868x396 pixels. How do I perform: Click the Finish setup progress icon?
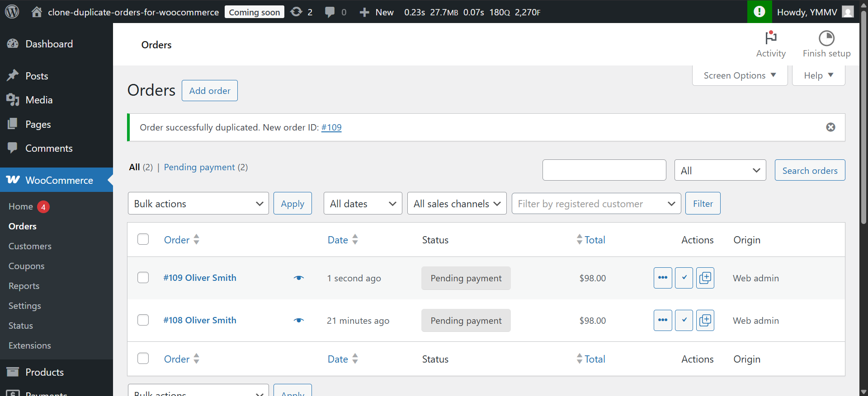826,38
